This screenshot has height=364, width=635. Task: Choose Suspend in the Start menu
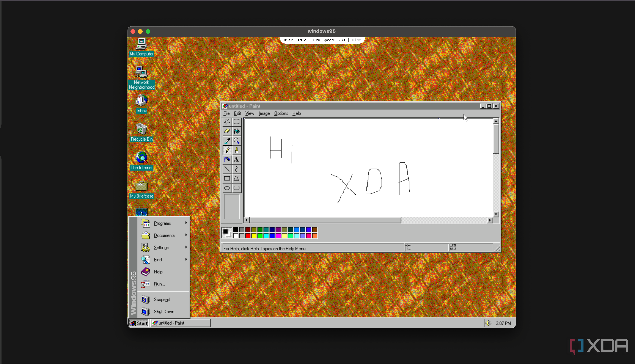pyautogui.click(x=164, y=300)
